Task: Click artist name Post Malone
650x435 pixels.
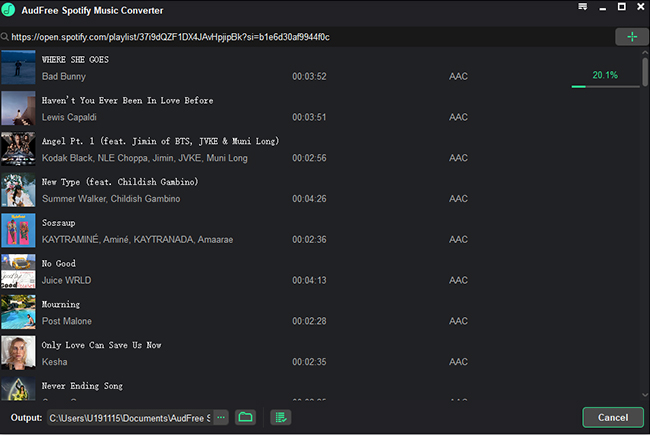Action: click(x=66, y=321)
